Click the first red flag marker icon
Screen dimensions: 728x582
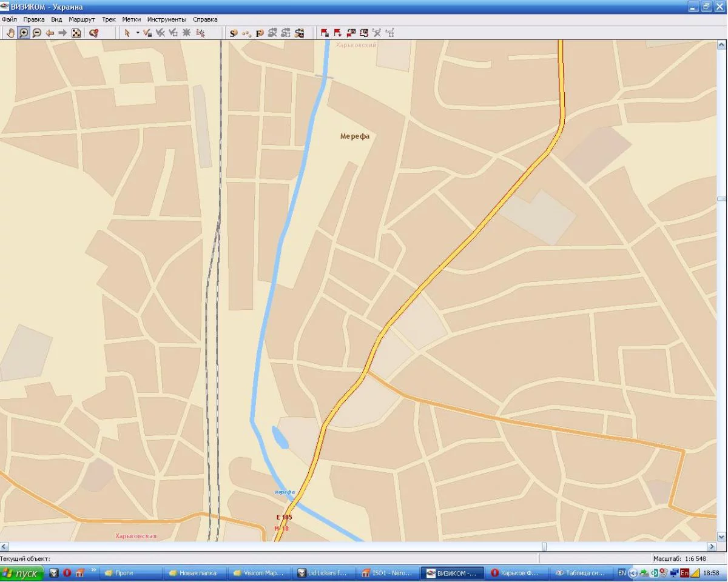[325, 33]
